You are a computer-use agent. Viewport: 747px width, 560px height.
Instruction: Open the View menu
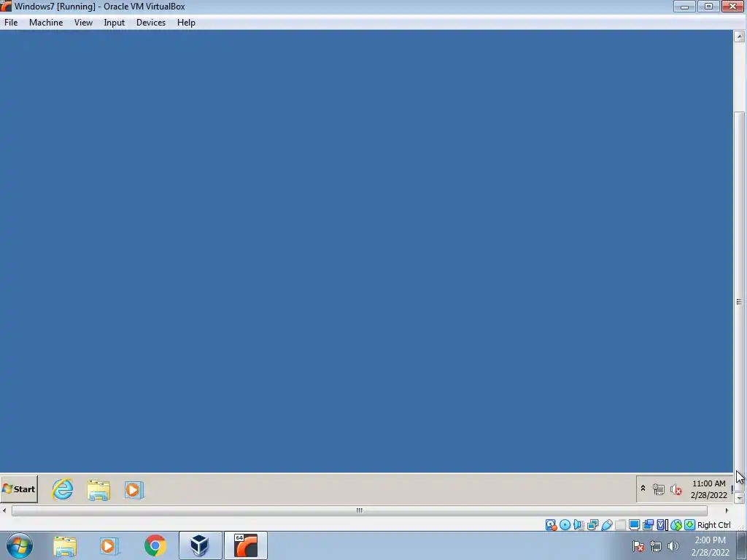pos(83,23)
